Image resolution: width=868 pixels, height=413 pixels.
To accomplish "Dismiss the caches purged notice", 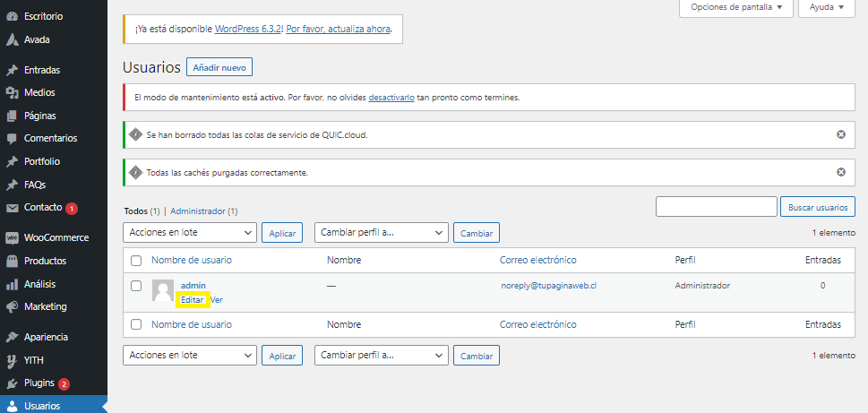I will point(840,172).
